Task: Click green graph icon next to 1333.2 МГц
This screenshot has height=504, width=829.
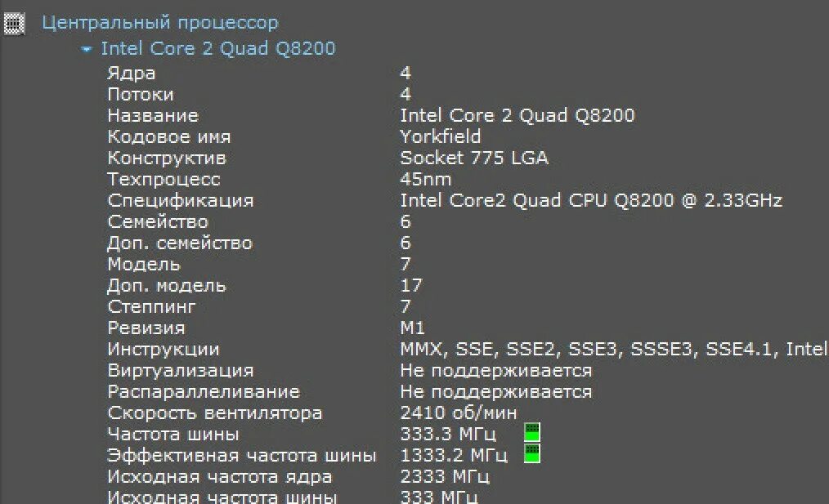Action: 532,454
